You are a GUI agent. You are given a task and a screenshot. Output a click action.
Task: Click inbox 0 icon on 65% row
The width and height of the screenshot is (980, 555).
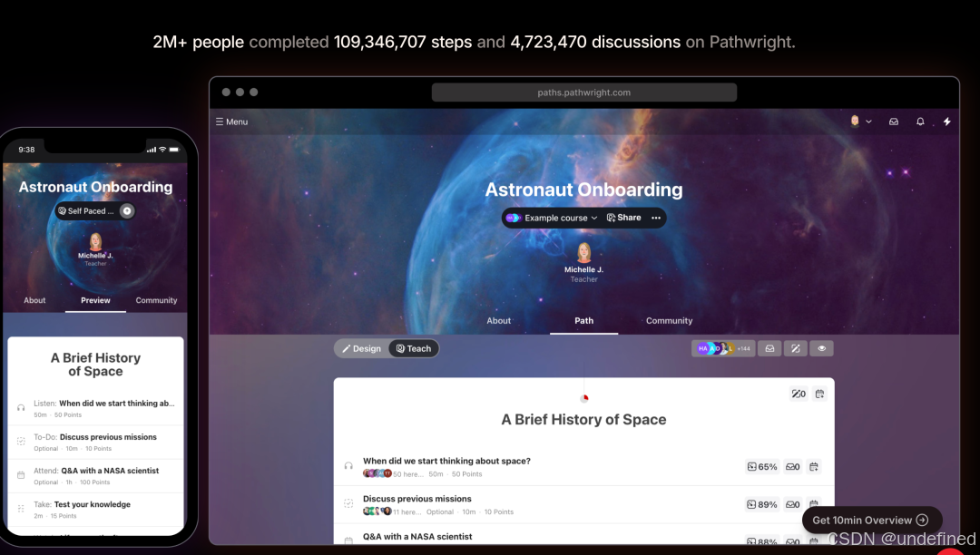point(792,466)
